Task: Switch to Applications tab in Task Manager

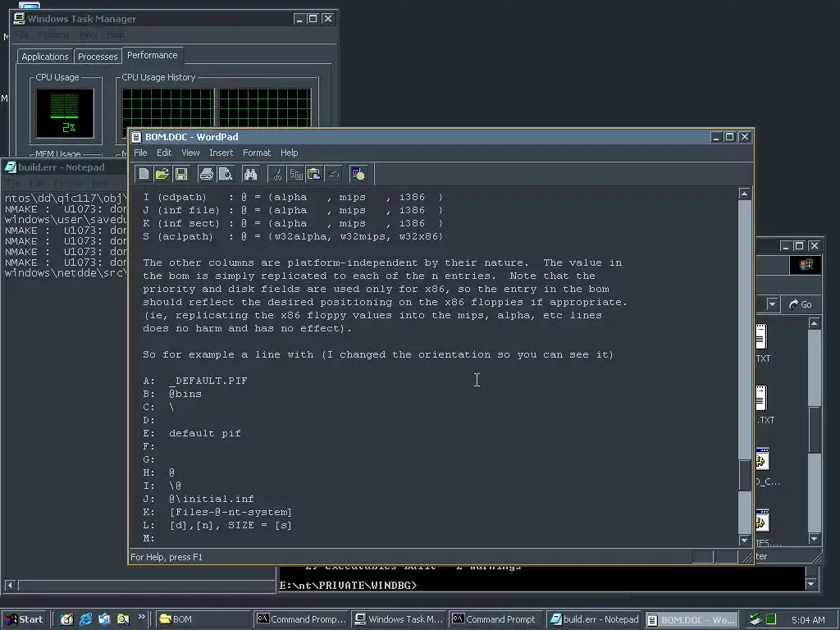Action: (45, 57)
